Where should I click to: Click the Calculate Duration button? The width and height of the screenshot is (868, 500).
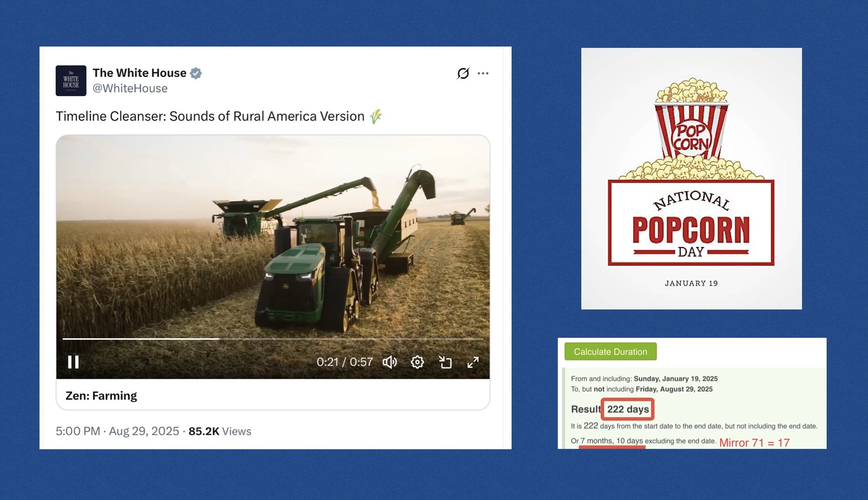[x=611, y=352]
